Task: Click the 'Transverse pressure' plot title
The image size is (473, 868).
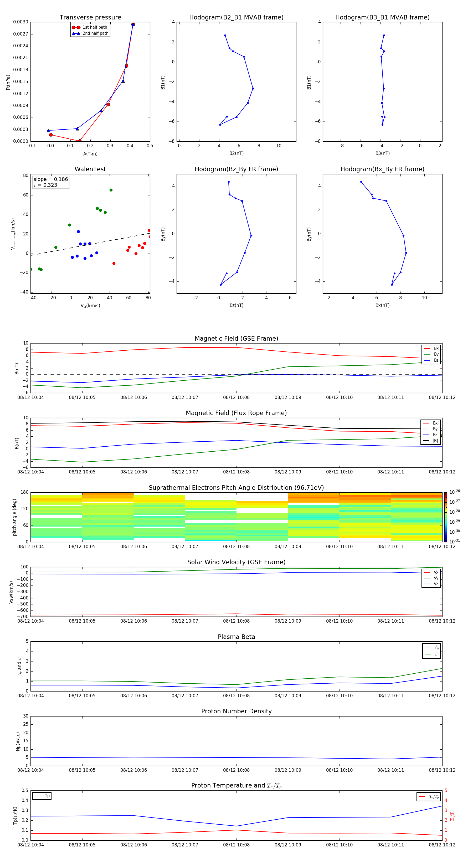Action: click(90, 17)
